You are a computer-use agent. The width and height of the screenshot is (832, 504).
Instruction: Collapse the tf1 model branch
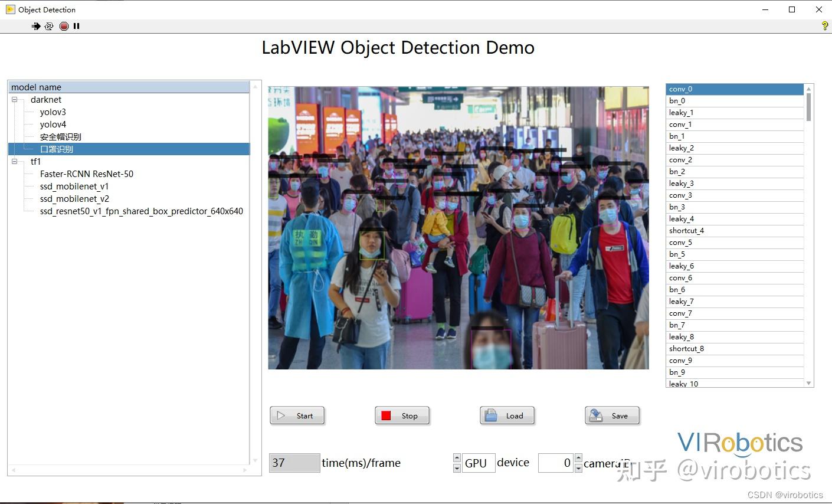pyautogui.click(x=15, y=161)
